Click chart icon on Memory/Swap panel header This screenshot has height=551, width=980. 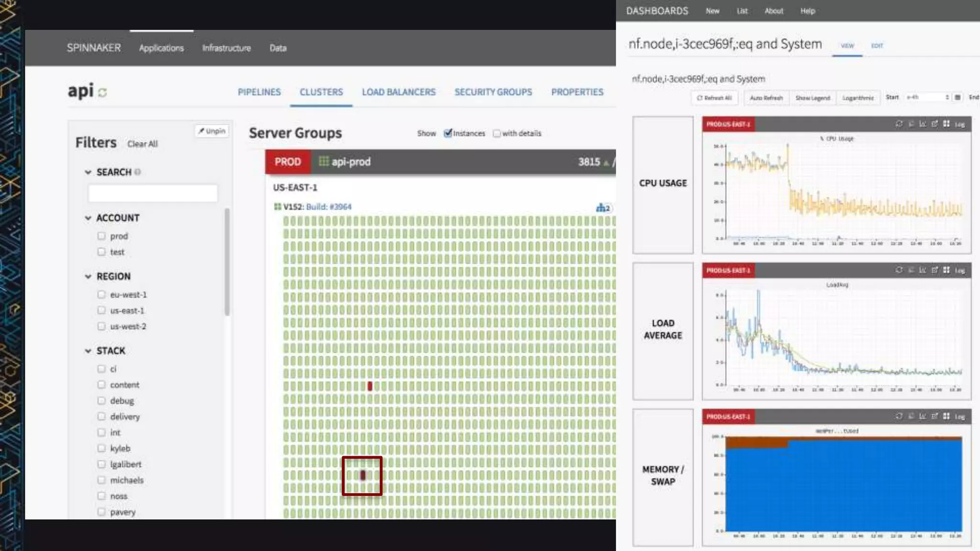point(923,416)
